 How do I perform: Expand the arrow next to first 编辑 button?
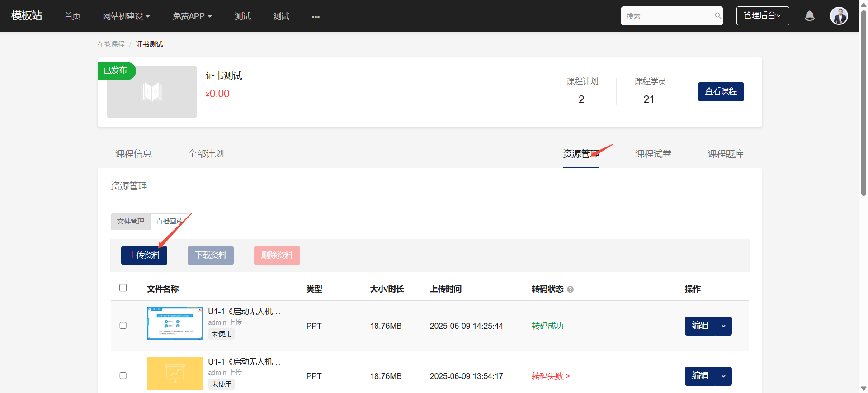pyautogui.click(x=723, y=326)
